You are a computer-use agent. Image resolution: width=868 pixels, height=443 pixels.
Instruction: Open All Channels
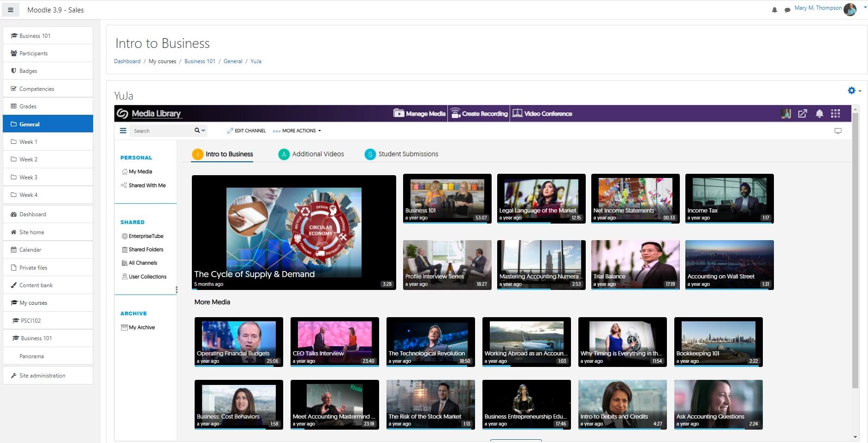139,263
